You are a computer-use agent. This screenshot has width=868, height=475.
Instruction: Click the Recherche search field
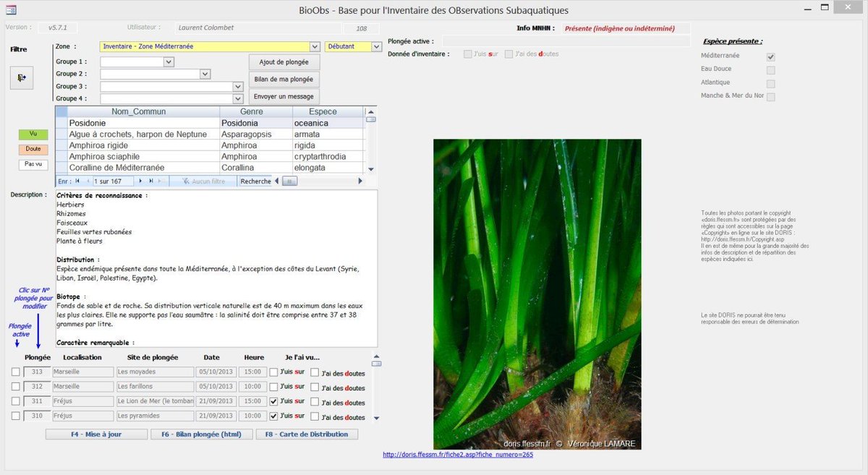click(x=256, y=181)
